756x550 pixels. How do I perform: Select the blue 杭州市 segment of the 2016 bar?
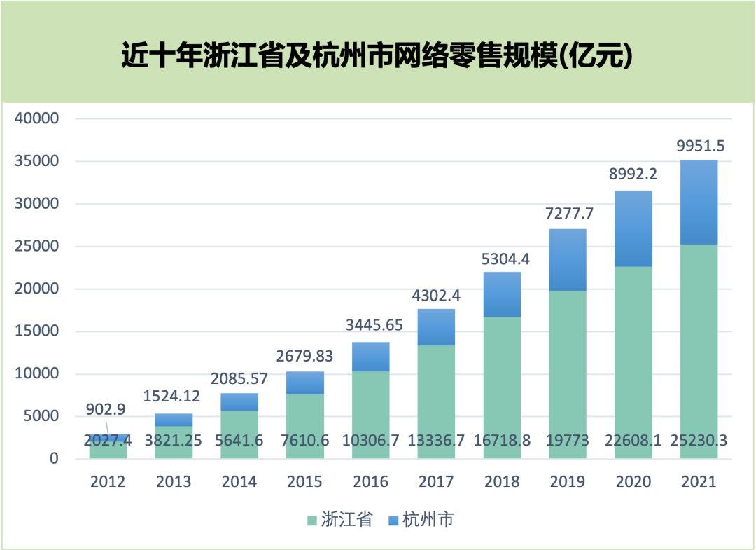(x=370, y=357)
